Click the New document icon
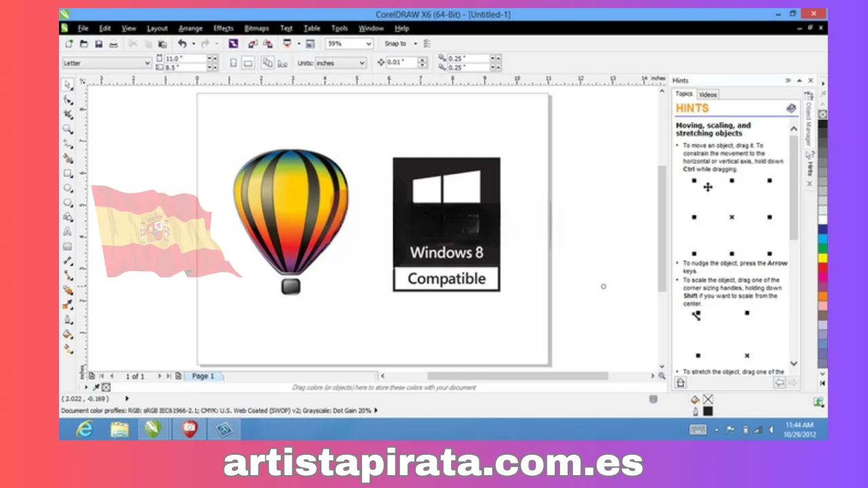The height and width of the screenshot is (488, 868). (68, 43)
